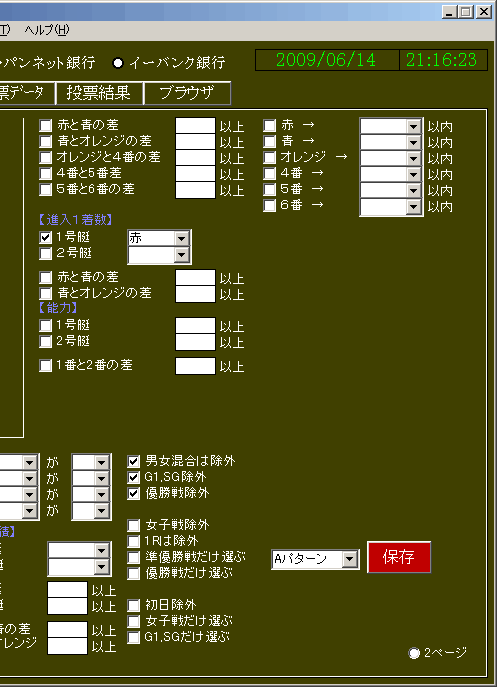497x687 pixels.
Task: Open the Aパターン dropdown
Action: click(x=350, y=559)
